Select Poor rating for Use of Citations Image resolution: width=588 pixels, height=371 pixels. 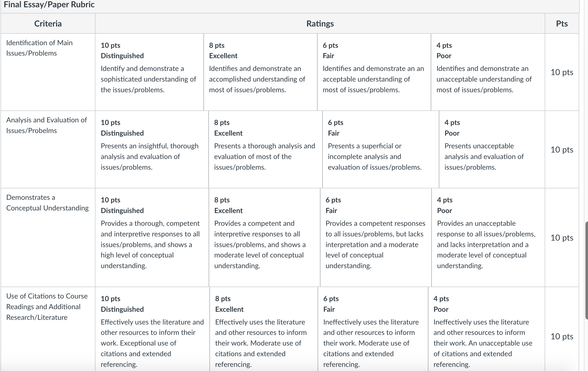(487, 329)
